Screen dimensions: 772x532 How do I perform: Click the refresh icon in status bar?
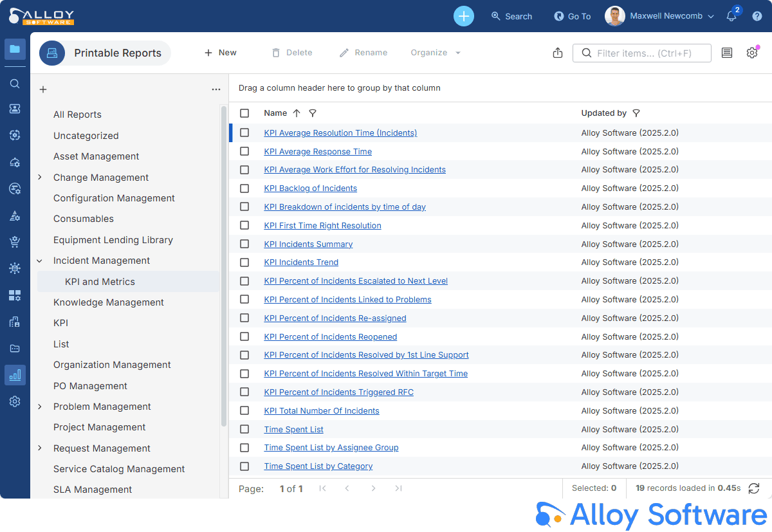[x=754, y=488]
